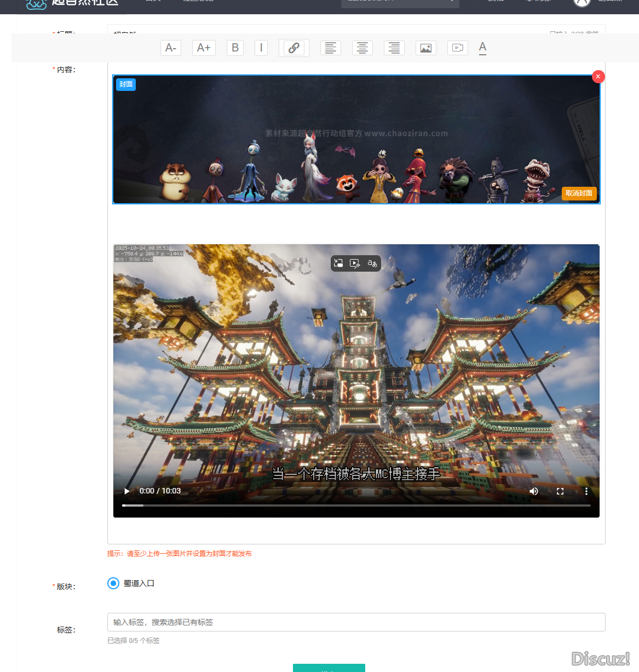The height and width of the screenshot is (672, 639).
Task: Toggle italic formatting
Action: [261, 48]
